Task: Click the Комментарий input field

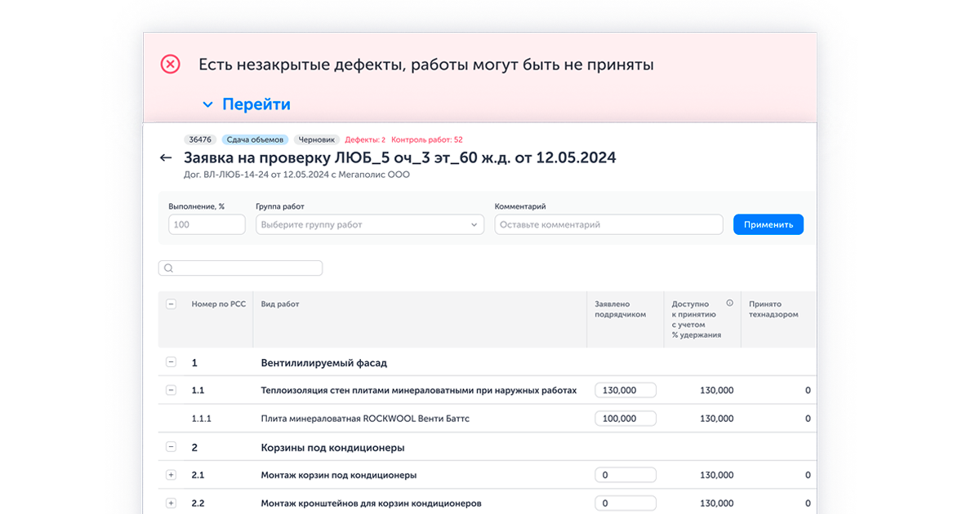Action: [608, 224]
